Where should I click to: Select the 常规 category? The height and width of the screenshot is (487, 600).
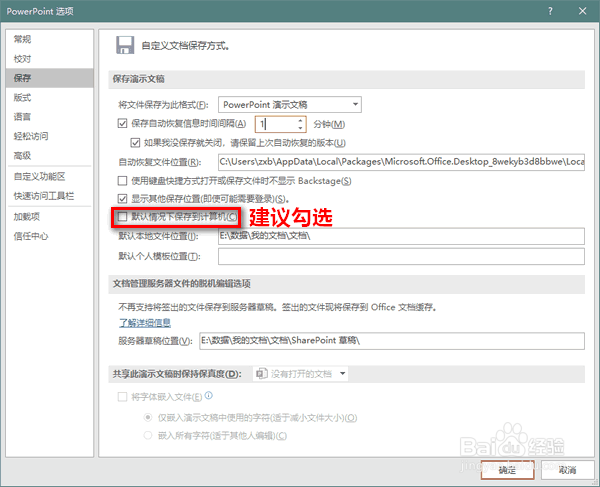(x=50, y=39)
